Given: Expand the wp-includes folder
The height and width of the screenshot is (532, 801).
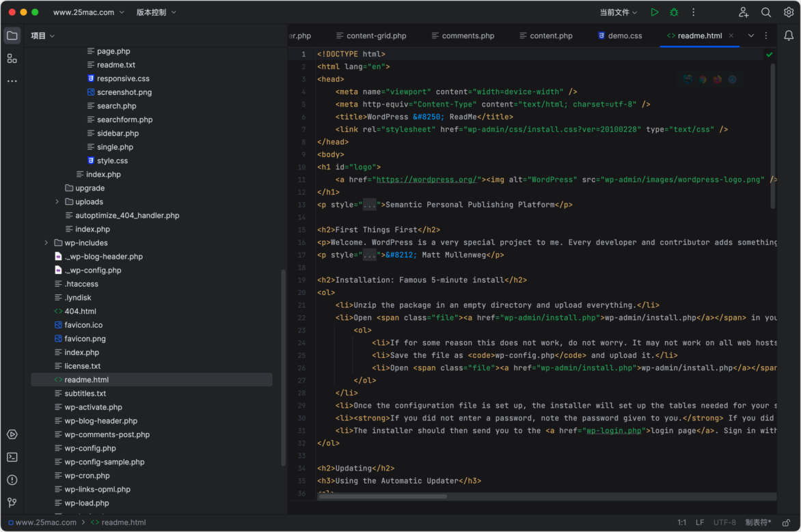Looking at the screenshot, I should (46, 243).
